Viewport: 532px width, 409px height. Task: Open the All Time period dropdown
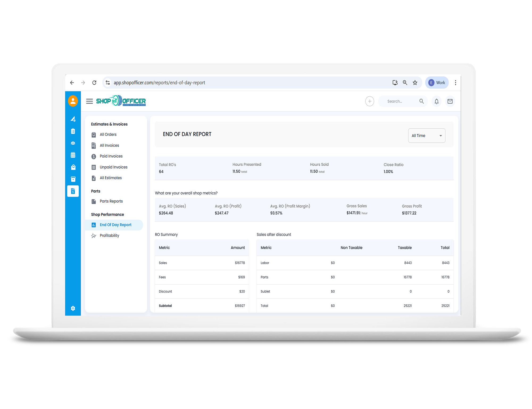coord(426,136)
